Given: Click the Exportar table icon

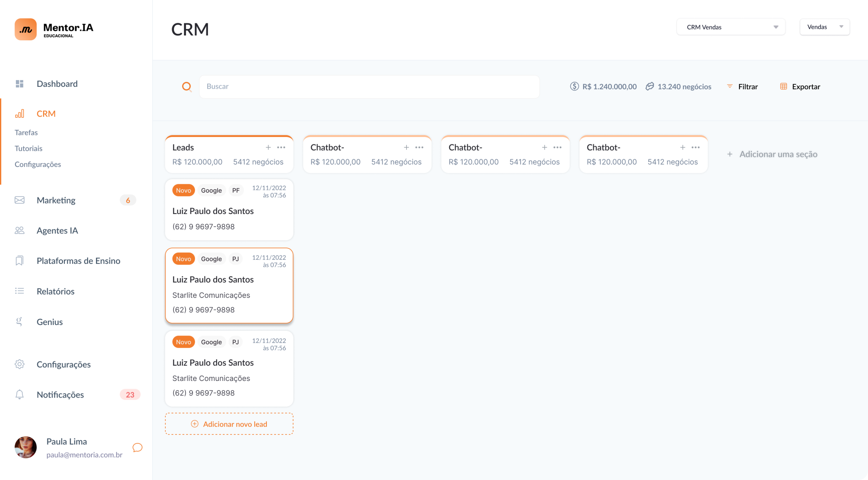Looking at the screenshot, I should (783, 87).
